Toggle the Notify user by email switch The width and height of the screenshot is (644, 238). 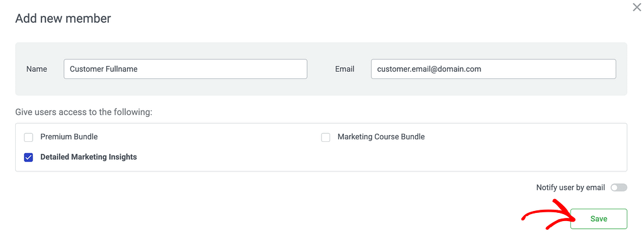(x=619, y=188)
